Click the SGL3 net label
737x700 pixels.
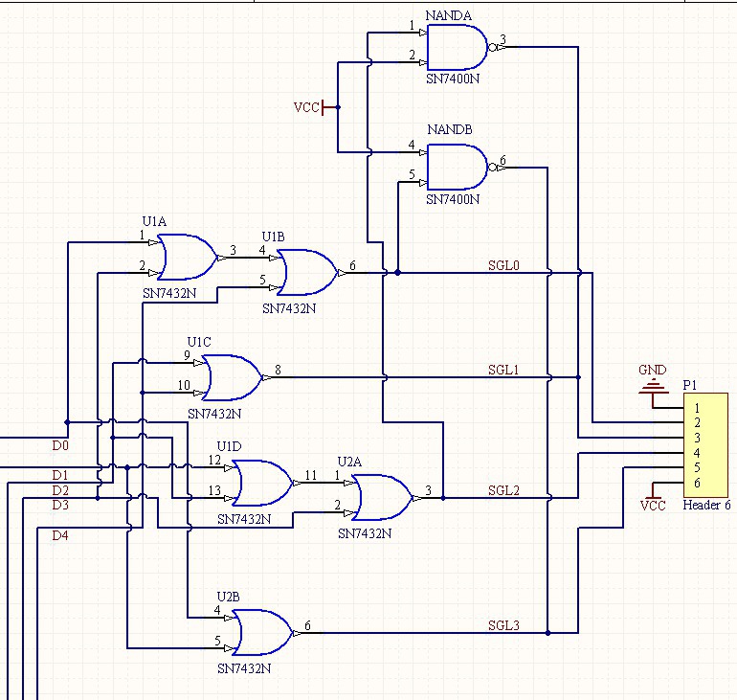click(503, 625)
